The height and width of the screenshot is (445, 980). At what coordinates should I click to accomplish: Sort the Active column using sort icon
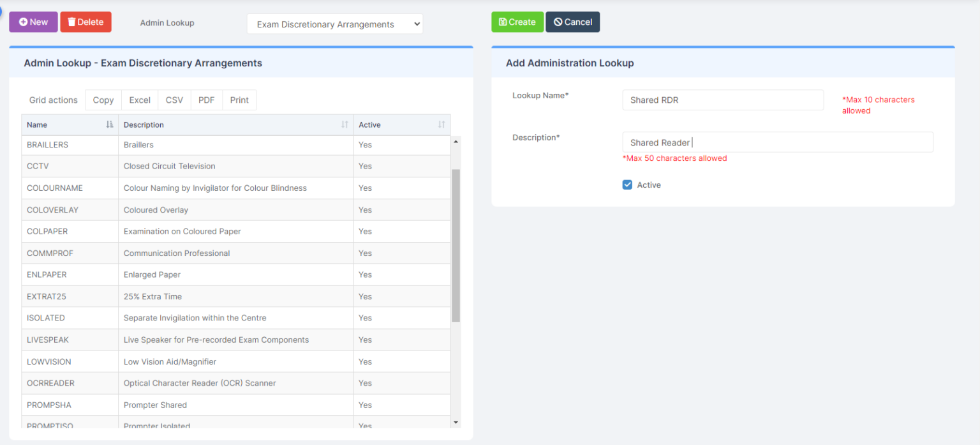point(442,124)
